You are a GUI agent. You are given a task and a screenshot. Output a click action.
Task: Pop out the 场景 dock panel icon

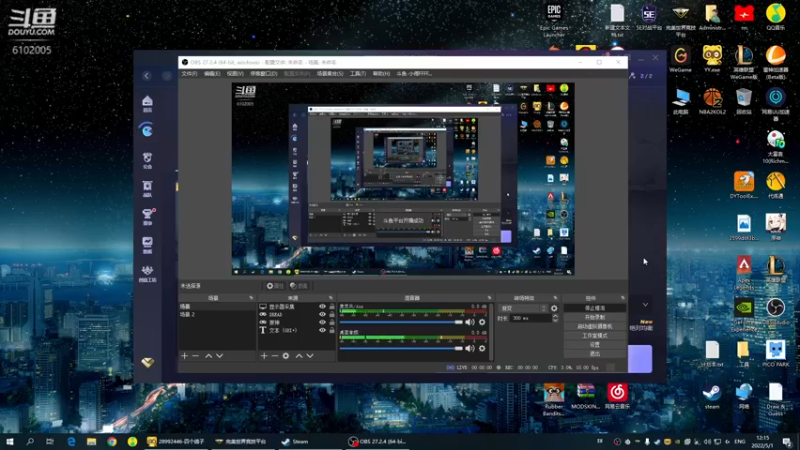[x=251, y=298]
